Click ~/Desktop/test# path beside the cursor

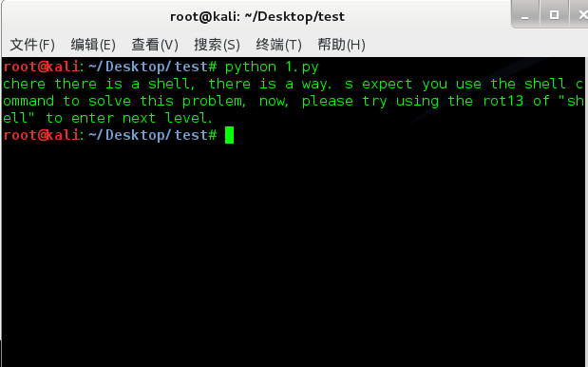pos(153,135)
